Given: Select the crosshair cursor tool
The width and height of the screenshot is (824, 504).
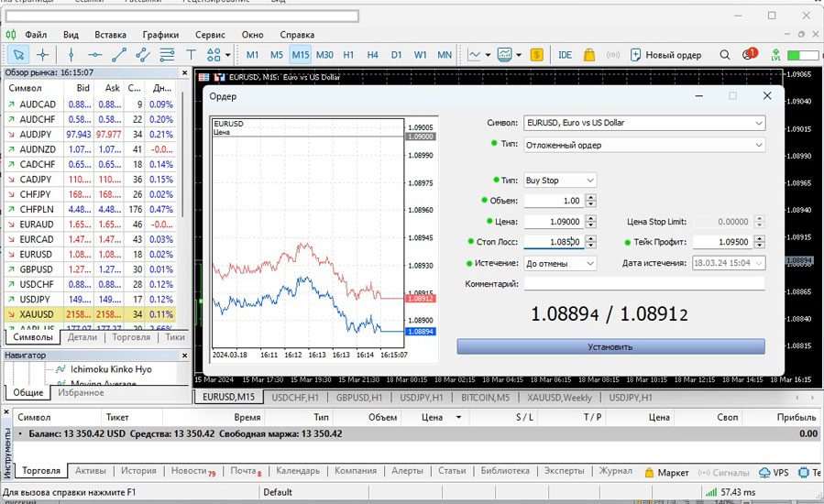Looking at the screenshot, I should coord(43,55).
